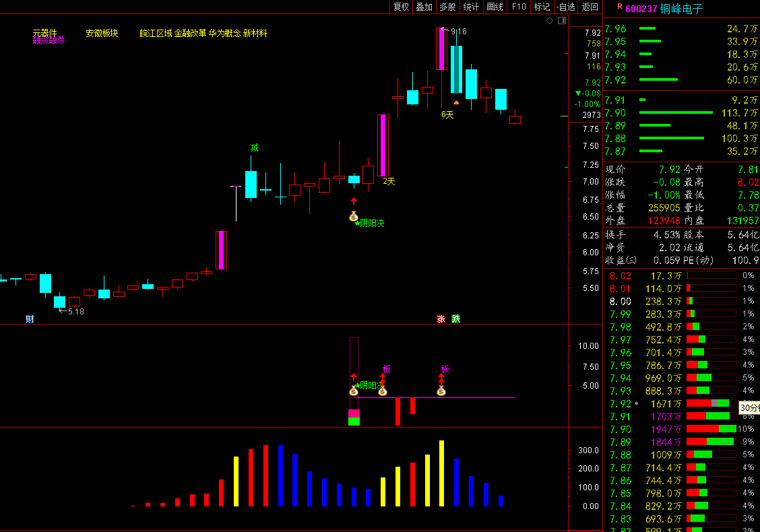
Task: Open the F10 company info tab
Action: coord(518,7)
